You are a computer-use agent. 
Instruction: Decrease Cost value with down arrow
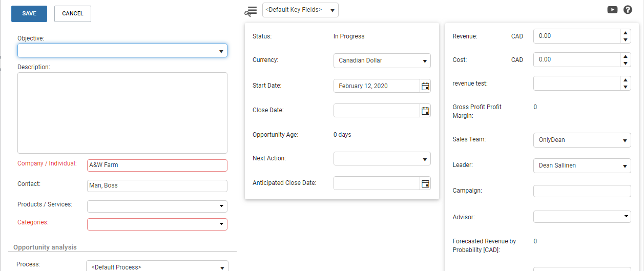(x=625, y=63)
